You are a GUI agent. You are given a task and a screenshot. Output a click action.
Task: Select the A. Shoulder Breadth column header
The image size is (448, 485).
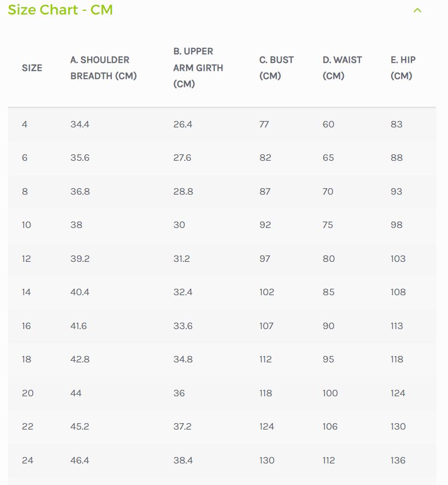coord(104,68)
